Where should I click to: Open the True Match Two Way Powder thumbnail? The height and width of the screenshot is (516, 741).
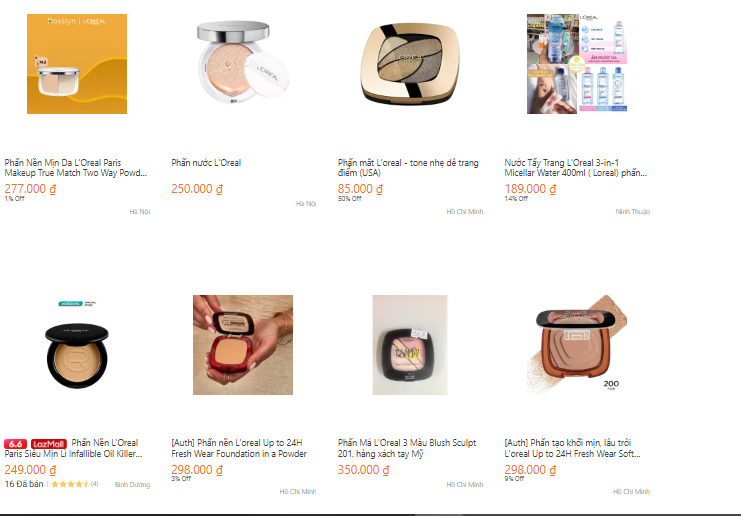click(77, 64)
